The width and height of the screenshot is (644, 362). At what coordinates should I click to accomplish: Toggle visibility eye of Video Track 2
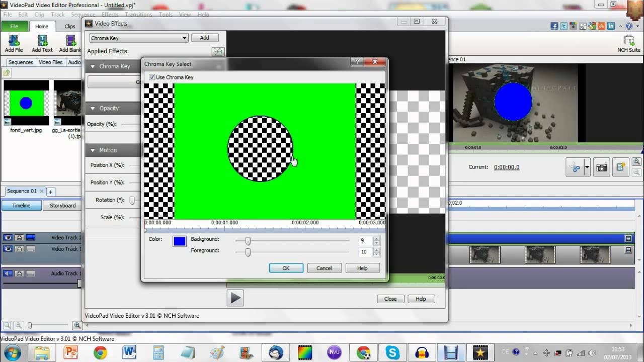coord(8,238)
